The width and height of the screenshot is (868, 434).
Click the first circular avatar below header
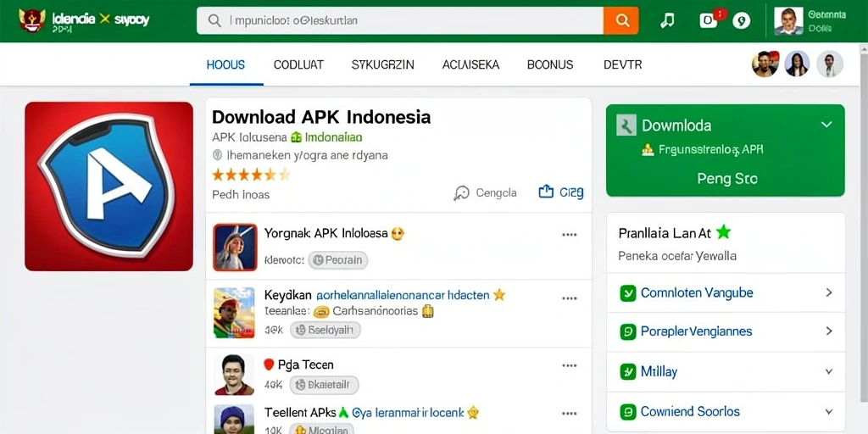tap(765, 64)
